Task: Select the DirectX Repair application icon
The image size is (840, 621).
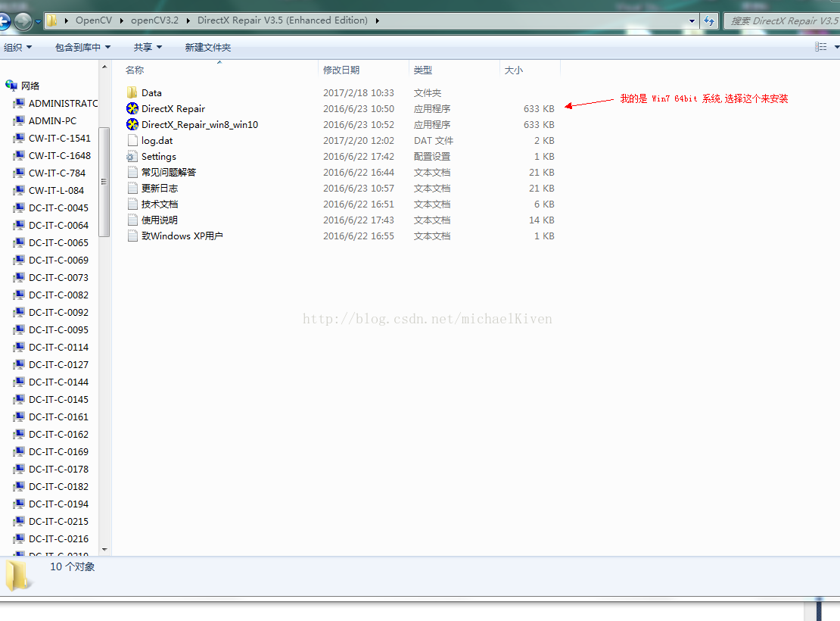Action: (x=132, y=109)
